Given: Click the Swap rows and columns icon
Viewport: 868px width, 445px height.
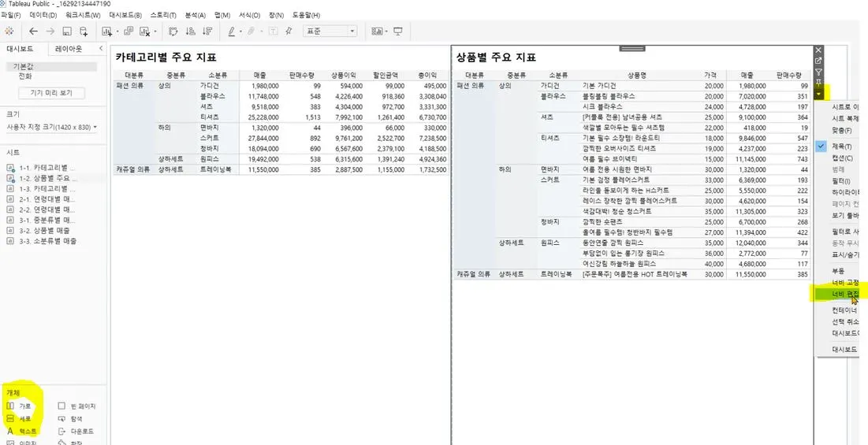Looking at the screenshot, I should click(x=173, y=31).
